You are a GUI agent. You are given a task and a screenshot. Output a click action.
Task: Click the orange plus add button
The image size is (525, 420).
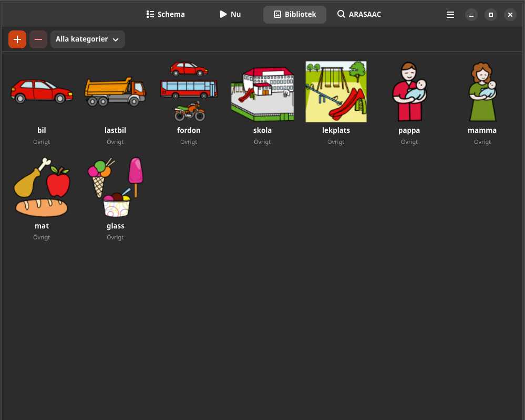coord(17,39)
